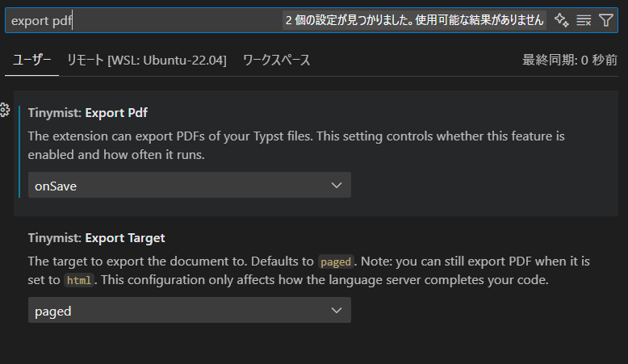Click the 'html' inline code label
This screenshot has width=628, height=364.
pyautogui.click(x=77, y=281)
